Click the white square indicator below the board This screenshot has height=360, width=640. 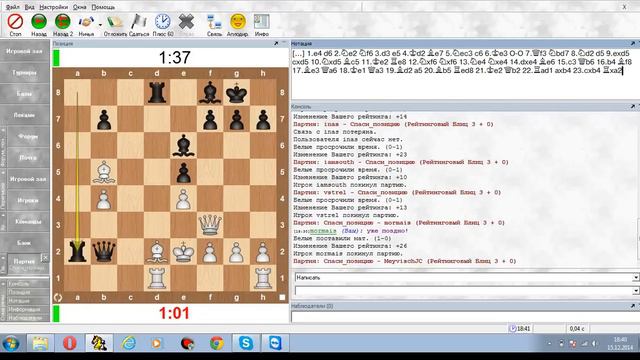pos(282,297)
